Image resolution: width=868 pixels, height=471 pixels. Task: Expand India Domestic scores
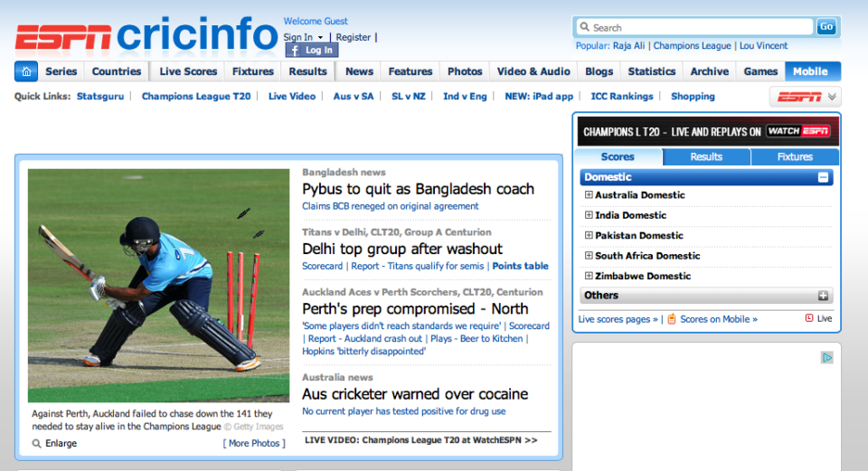click(589, 215)
